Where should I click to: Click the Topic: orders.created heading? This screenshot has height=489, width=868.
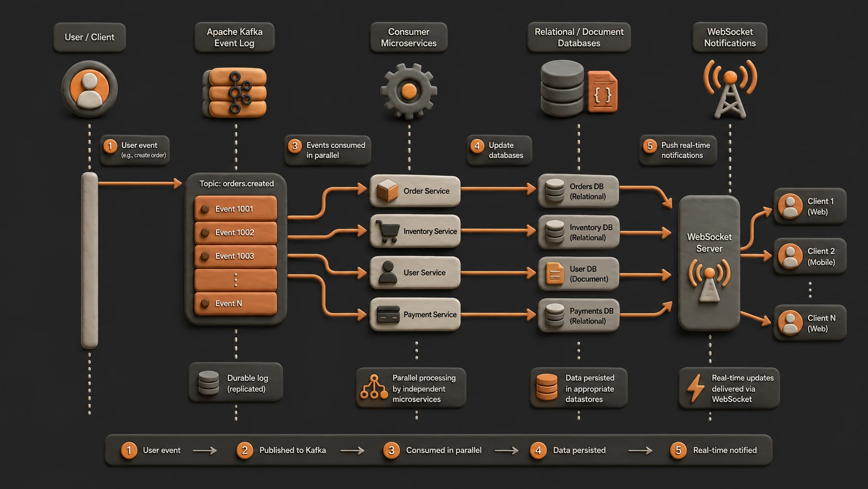tap(237, 183)
